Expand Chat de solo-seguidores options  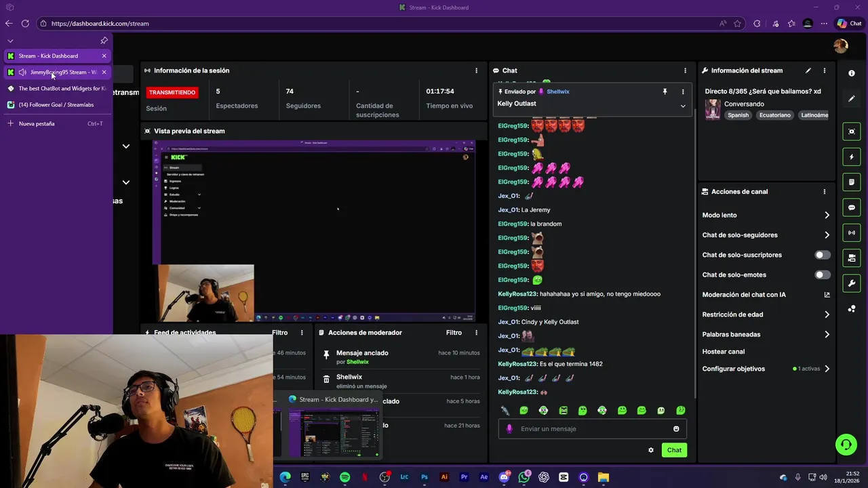click(827, 235)
